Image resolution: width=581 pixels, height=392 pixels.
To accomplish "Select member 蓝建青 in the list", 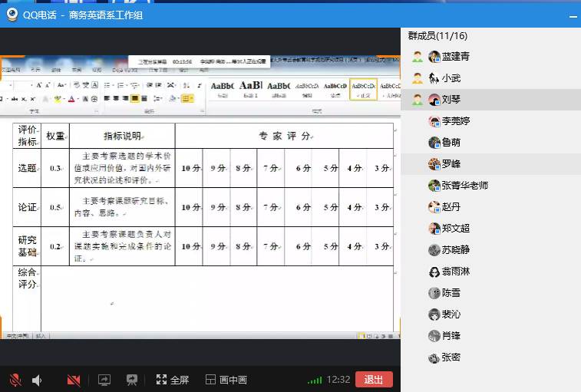I will [454, 57].
